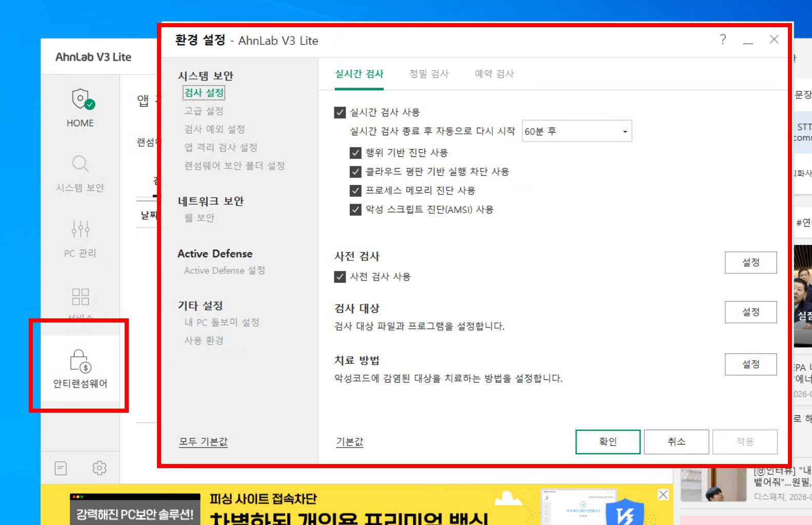Click the 시스템 보안 section heading
This screenshot has width=812, height=525.
[x=206, y=76]
